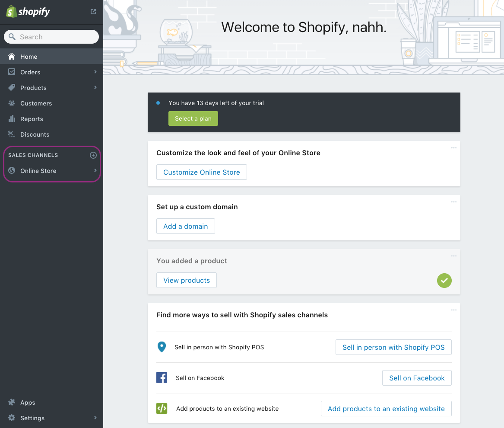Click the Add a domain button
Viewport: 504px width, 428px height.
[x=185, y=226]
